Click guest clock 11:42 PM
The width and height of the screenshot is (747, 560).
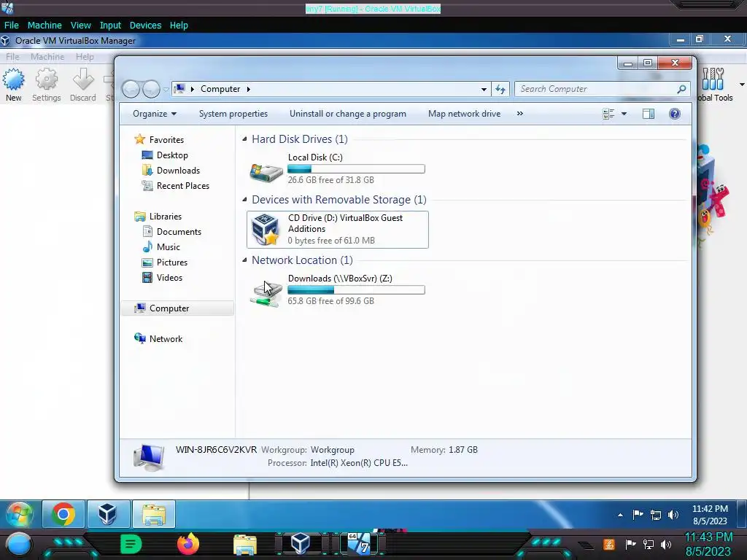[710, 508]
